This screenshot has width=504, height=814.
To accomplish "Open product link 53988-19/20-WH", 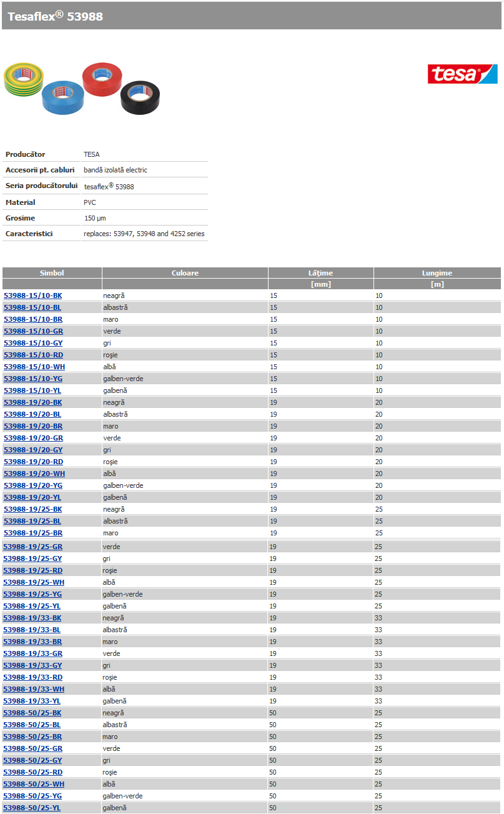I will coord(34,474).
